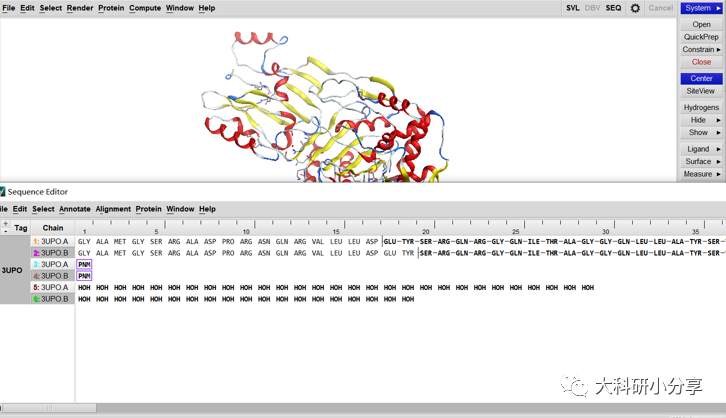Expand the Constrain submenu
The image size is (726, 418).
pyautogui.click(x=701, y=49)
